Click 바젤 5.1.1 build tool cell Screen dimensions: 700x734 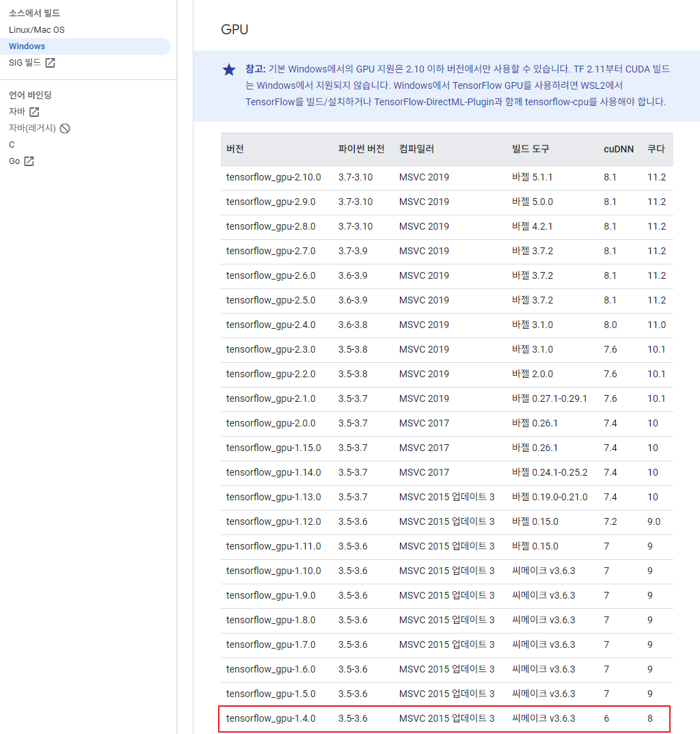[533, 178]
